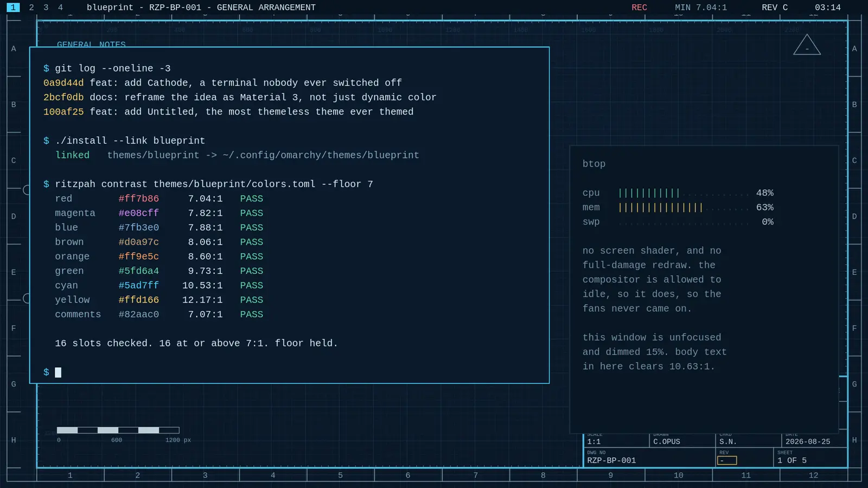
Task: Click the REV C status entry
Action: (775, 8)
